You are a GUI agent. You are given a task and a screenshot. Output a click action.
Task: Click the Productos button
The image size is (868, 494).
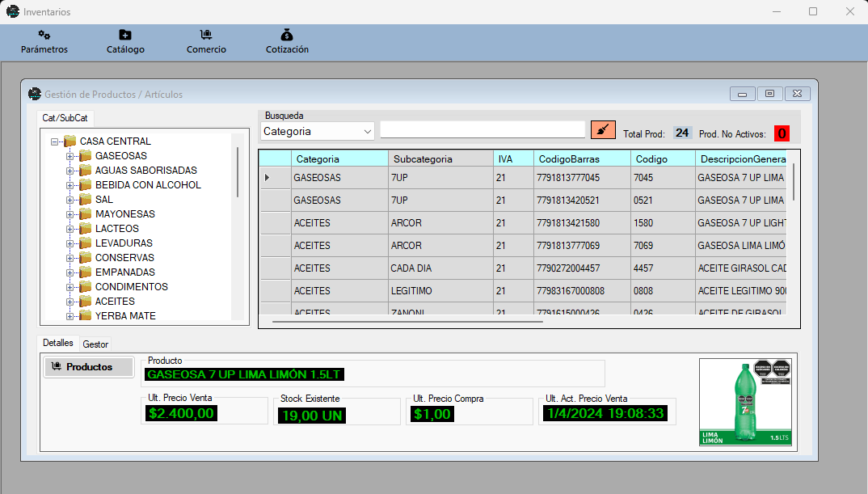pos(89,366)
